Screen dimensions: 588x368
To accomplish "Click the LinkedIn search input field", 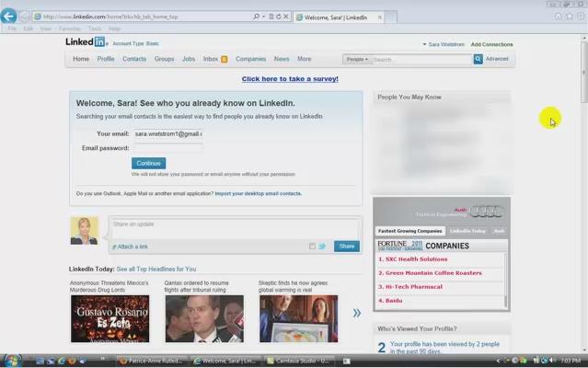I will tap(421, 59).
